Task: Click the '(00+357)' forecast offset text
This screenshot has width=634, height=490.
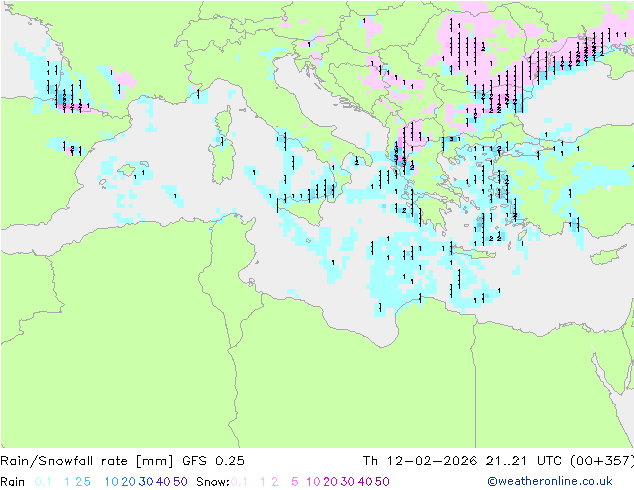Action: point(602,461)
